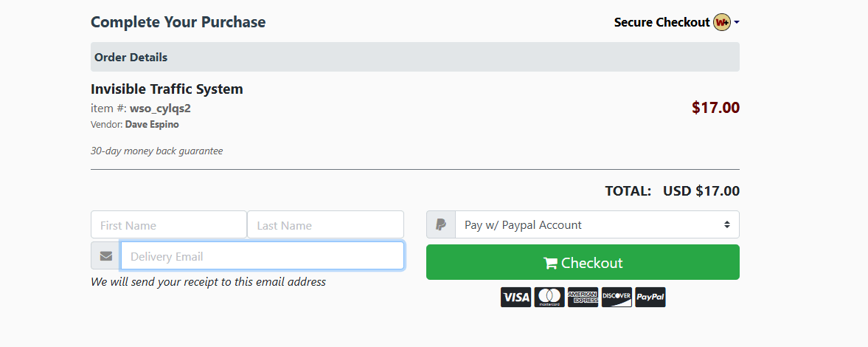868x347 pixels.
Task: Click the envelope icon beside Delivery Email
Action: click(105, 256)
